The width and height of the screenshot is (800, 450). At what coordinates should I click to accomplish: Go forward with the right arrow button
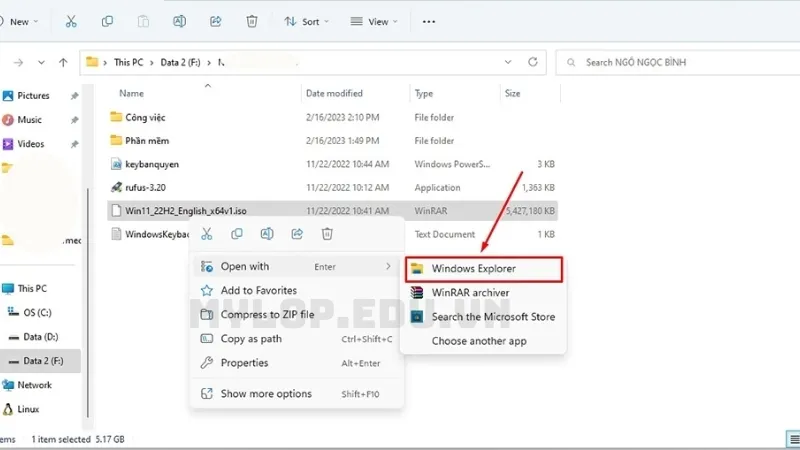(x=18, y=62)
